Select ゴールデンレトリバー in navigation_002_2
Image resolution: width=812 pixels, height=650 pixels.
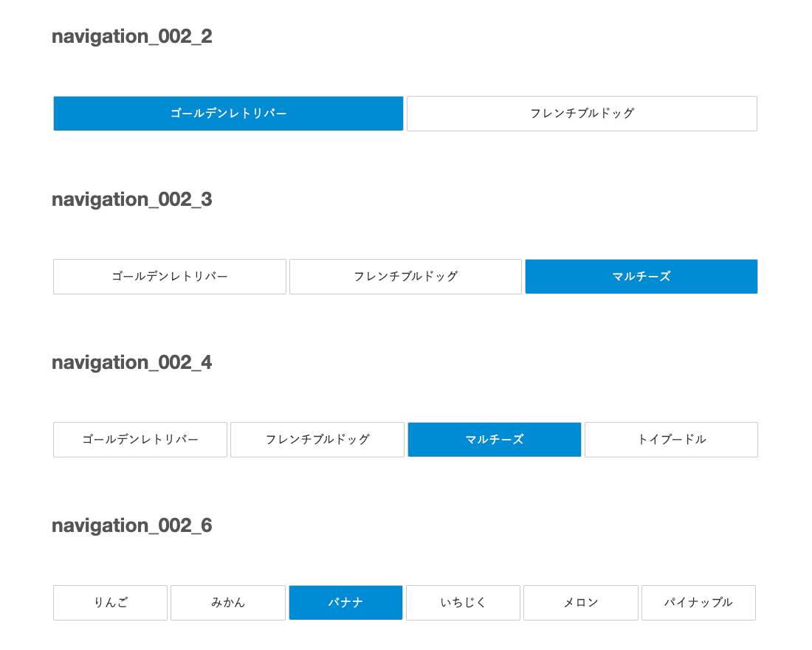228,114
